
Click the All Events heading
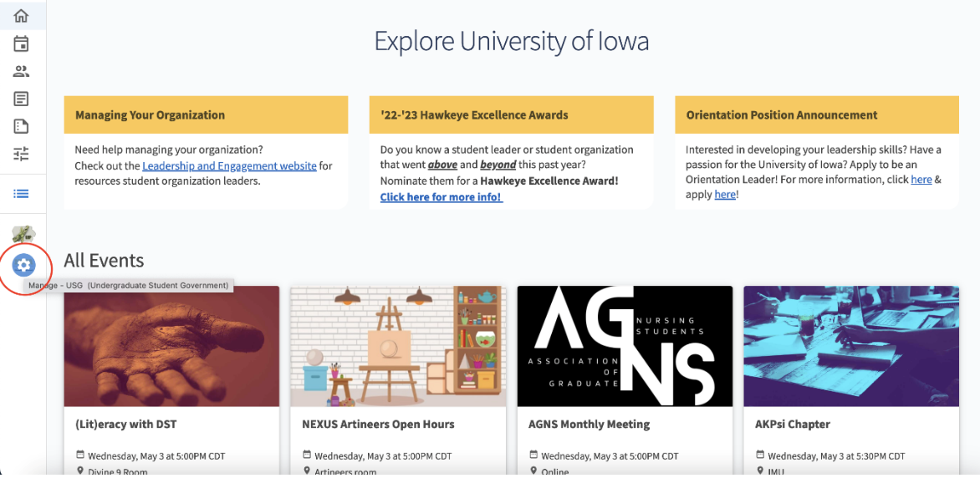click(x=104, y=260)
